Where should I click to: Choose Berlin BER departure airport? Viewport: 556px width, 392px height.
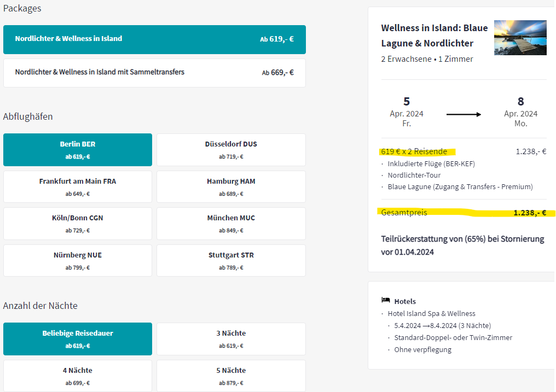[78, 150]
